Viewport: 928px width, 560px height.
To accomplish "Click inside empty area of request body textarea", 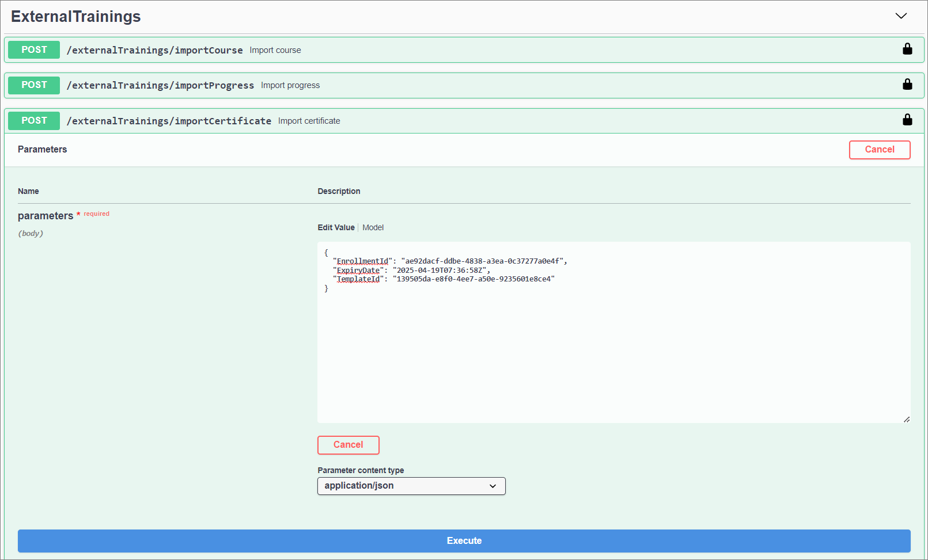I will click(x=613, y=357).
